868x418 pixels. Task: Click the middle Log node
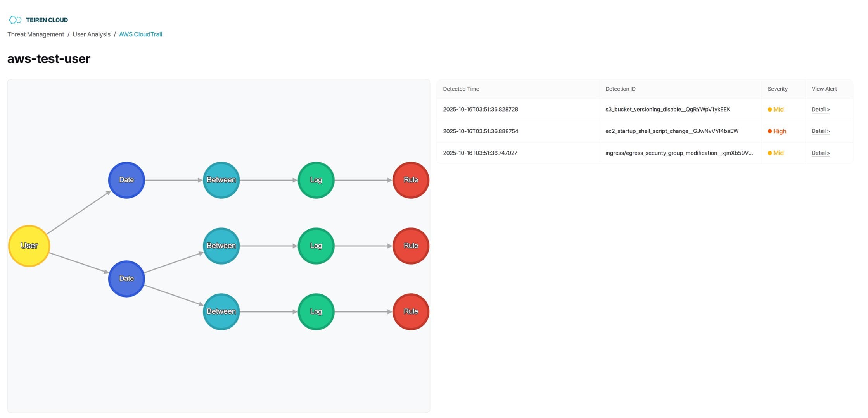(316, 245)
